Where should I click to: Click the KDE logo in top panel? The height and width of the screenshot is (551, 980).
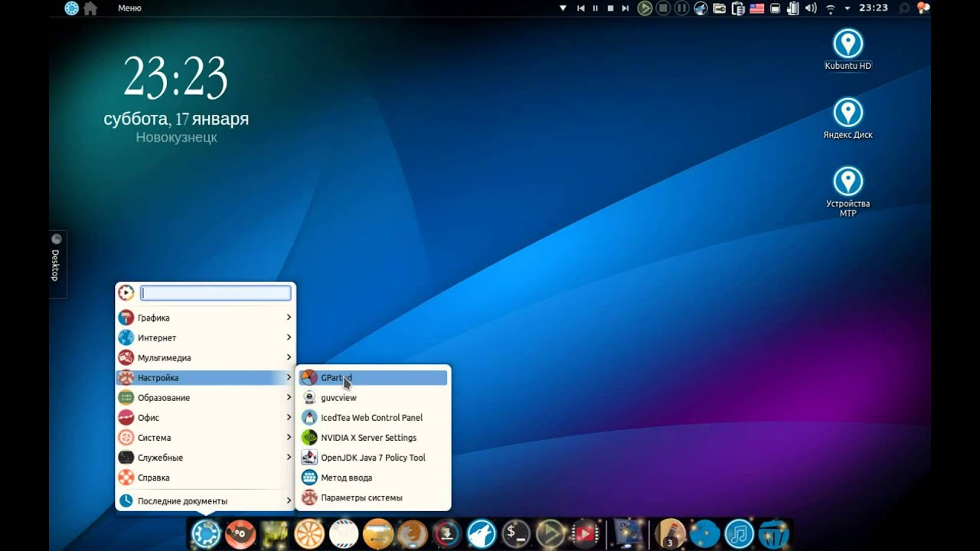(x=71, y=8)
